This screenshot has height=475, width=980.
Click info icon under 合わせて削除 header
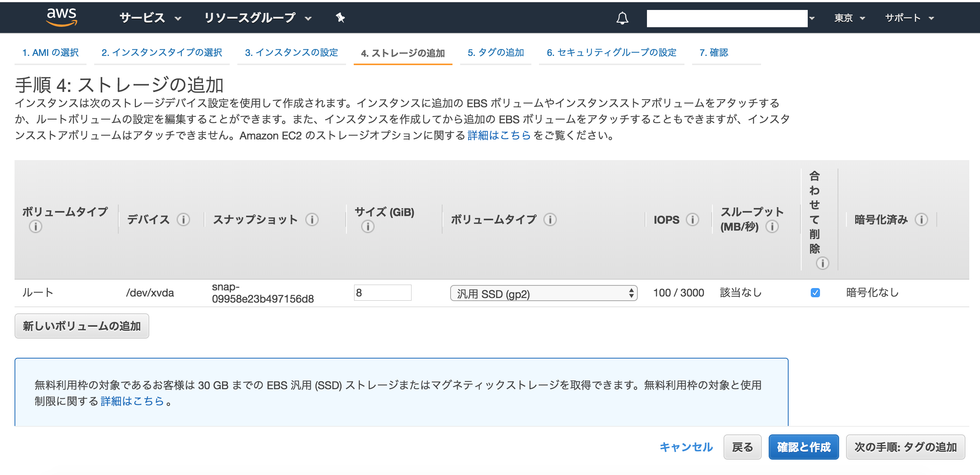click(x=822, y=263)
